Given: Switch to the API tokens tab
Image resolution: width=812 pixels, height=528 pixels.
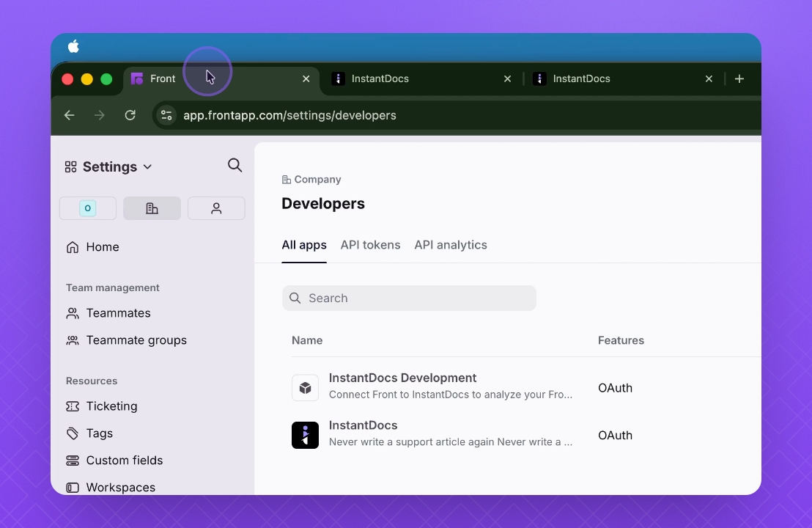Looking at the screenshot, I should tap(370, 245).
